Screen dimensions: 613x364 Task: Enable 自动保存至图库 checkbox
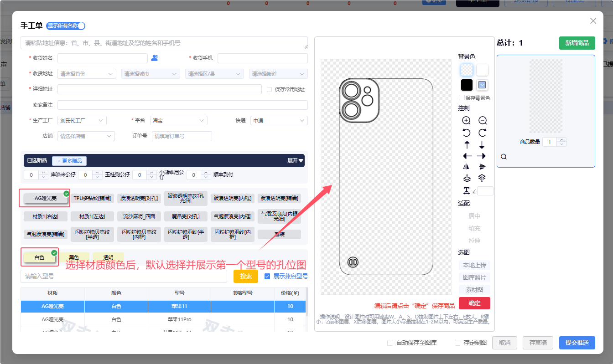(x=390, y=343)
